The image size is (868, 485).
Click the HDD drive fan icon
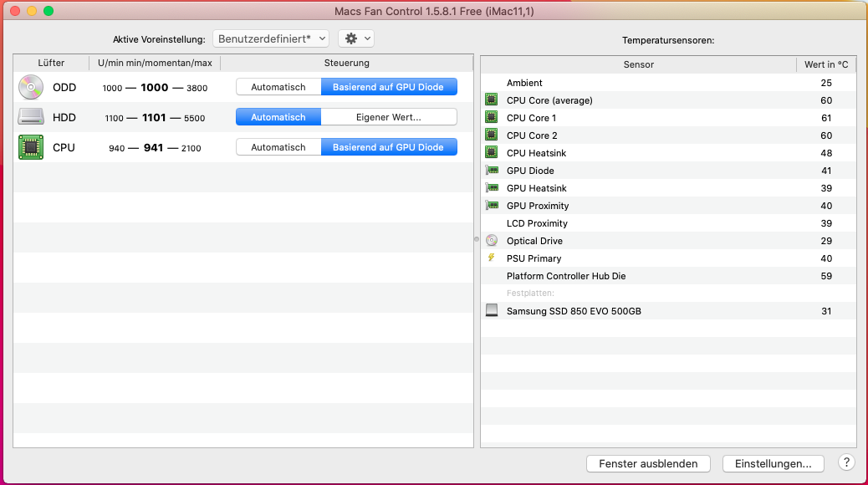(31, 117)
